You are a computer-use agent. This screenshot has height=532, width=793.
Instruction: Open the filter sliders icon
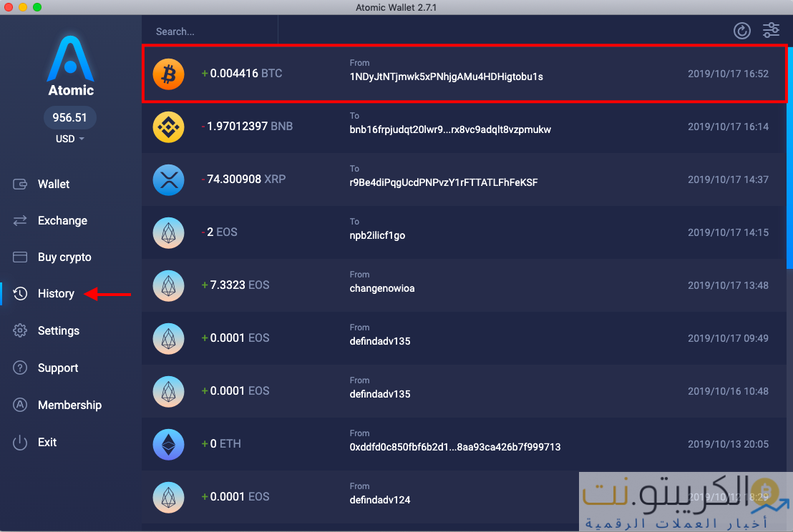coord(771,30)
